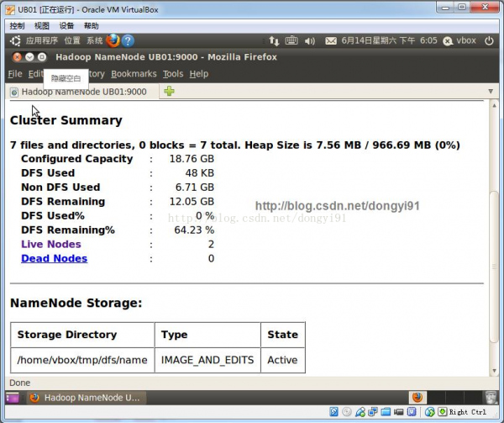Open the VirtualBox 设备 menu

tap(66, 26)
